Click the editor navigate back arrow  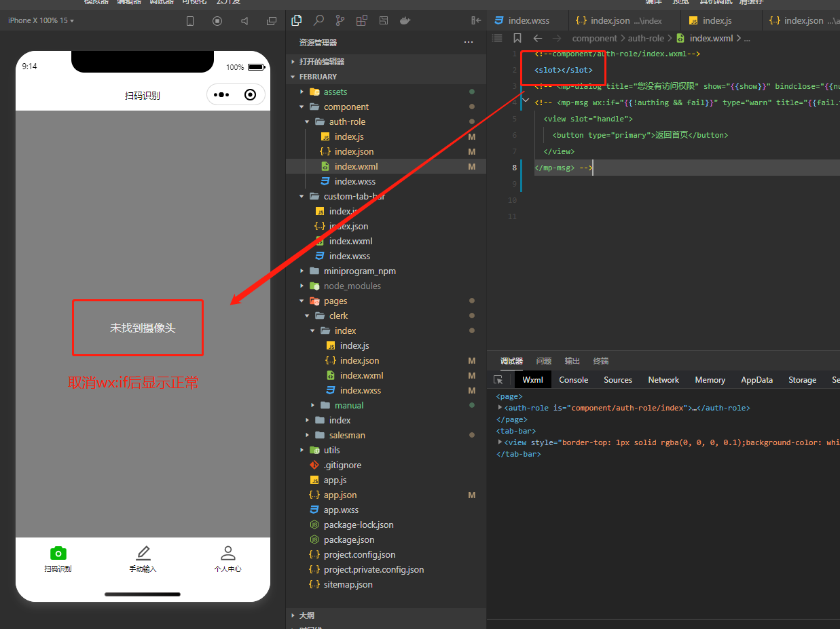coord(538,38)
